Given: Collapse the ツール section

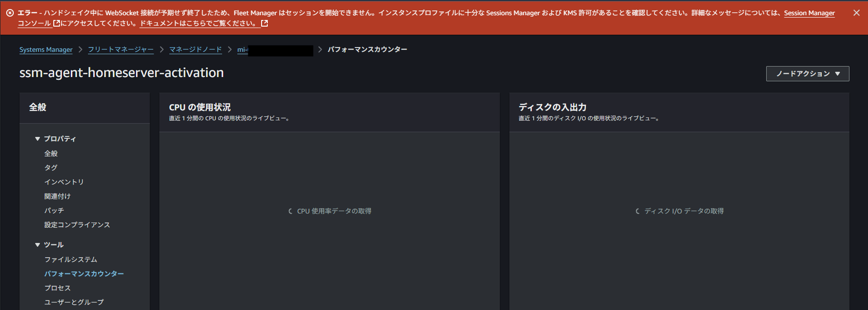Looking at the screenshot, I should [38, 245].
